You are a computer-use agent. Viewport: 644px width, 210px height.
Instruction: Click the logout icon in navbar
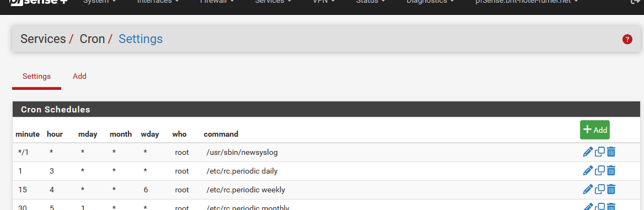635,2
